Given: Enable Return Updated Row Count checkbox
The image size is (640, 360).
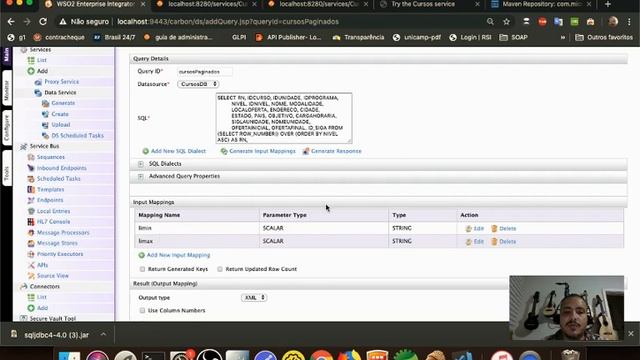Looking at the screenshot, I should (220, 269).
